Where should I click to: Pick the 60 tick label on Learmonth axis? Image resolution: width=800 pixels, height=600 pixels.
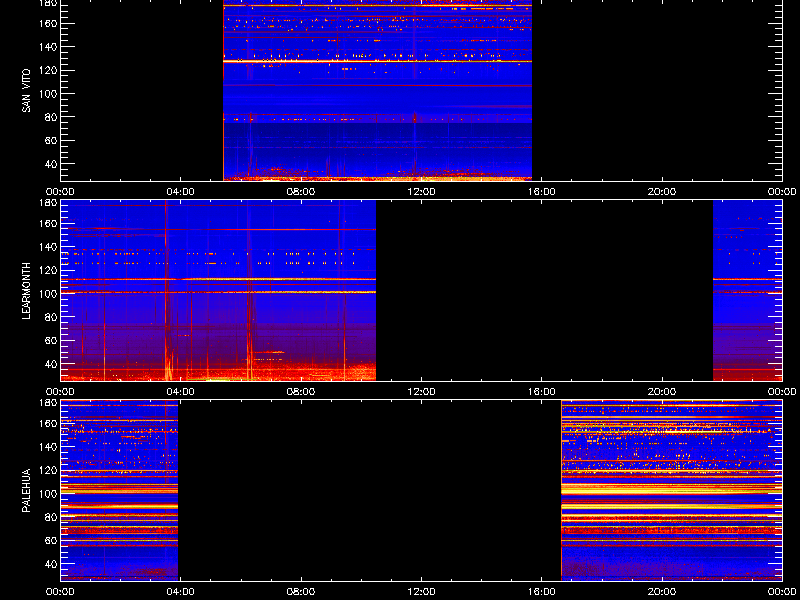(52, 340)
